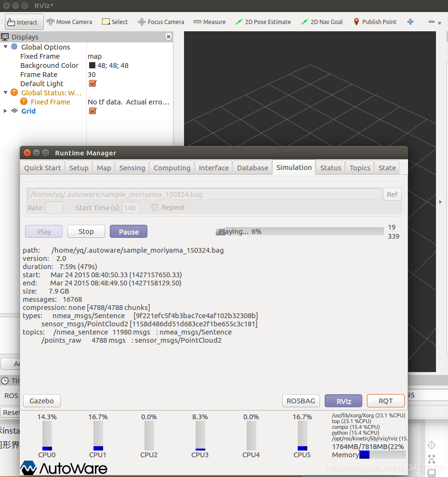The image size is (448, 477).
Task: Switch to the Sensing tab
Action: pos(132,168)
